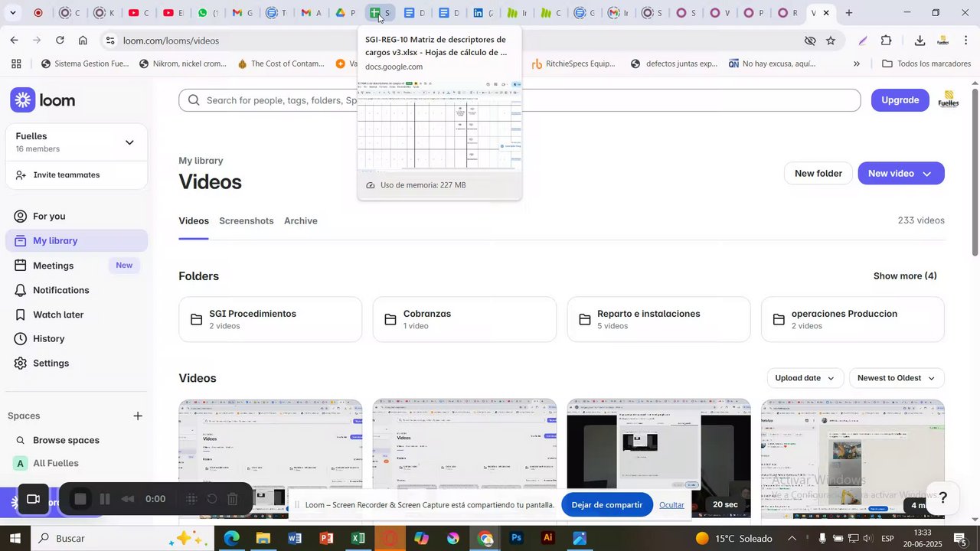
Task: Click the address bar URL
Action: (171, 41)
